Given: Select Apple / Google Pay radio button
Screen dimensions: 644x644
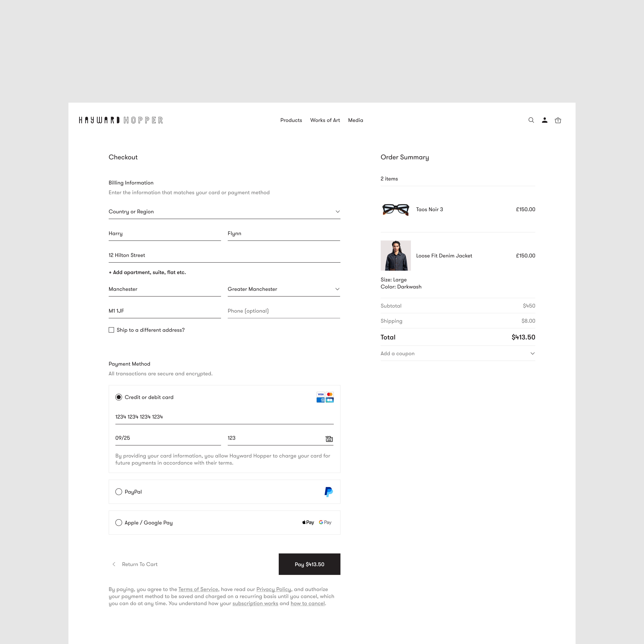Looking at the screenshot, I should click(119, 522).
